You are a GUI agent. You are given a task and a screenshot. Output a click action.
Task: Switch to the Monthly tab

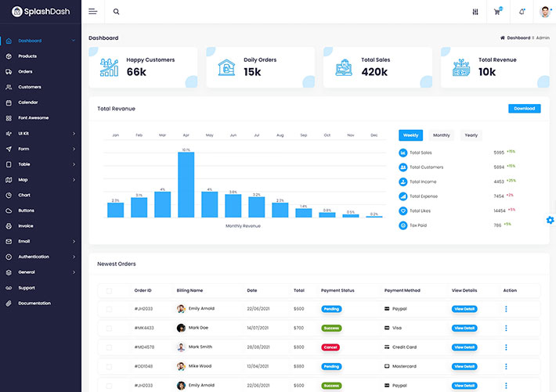441,135
